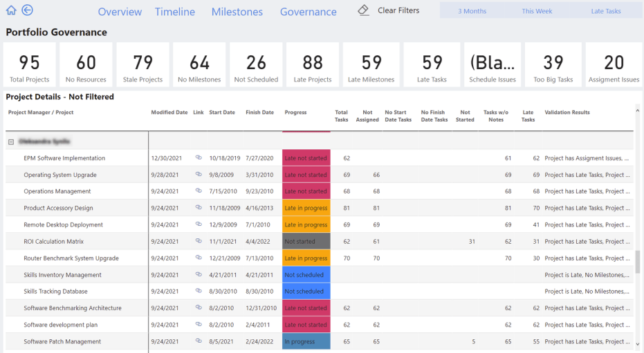This screenshot has height=353, width=644.
Task: Collapse the project manager group row
Action: coord(11,142)
